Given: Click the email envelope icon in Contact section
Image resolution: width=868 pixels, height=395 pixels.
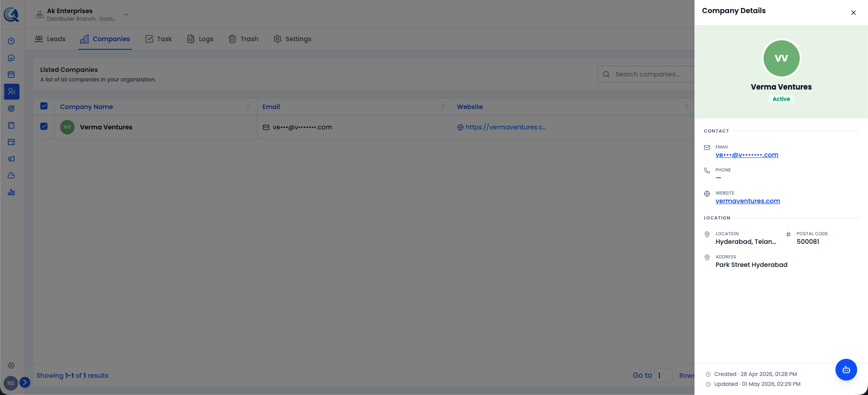Looking at the screenshot, I should [707, 148].
